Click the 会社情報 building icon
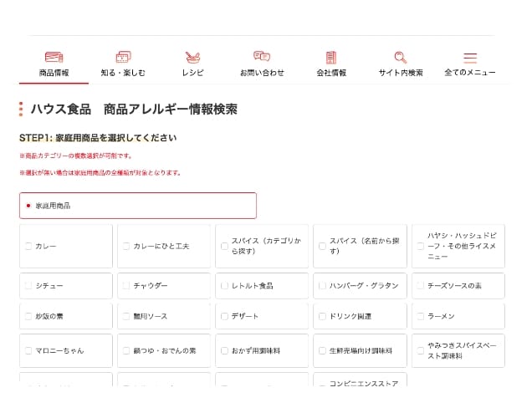Screen dimensions: 532x408 click(x=331, y=58)
